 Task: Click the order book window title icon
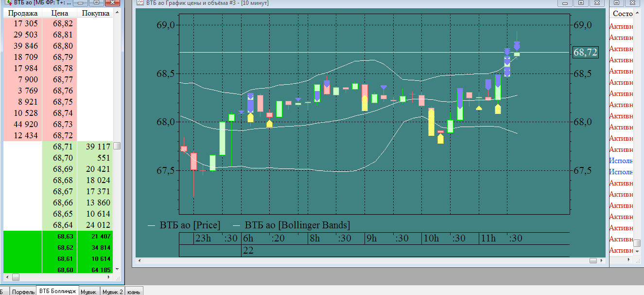[9, 3]
